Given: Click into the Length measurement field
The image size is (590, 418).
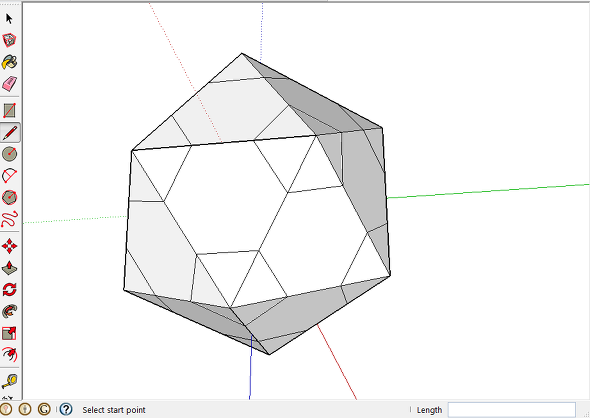Looking at the screenshot, I should pos(511,410).
